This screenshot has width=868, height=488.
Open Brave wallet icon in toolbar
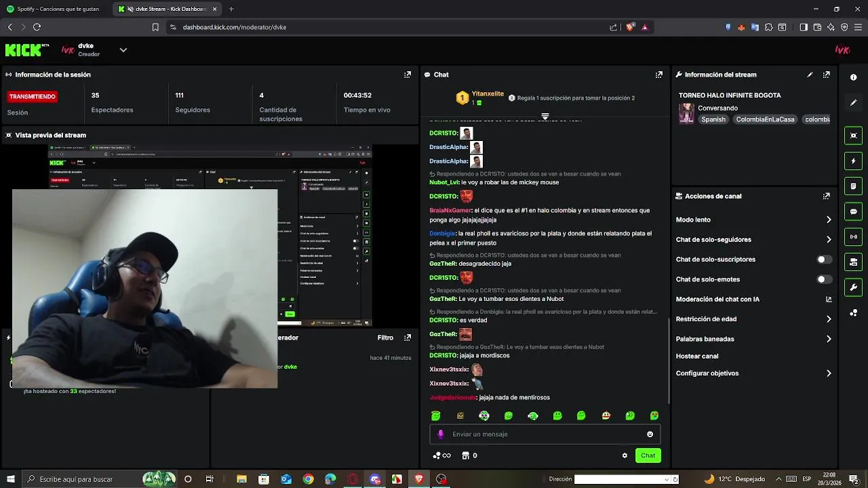pyautogui.click(x=817, y=27)
